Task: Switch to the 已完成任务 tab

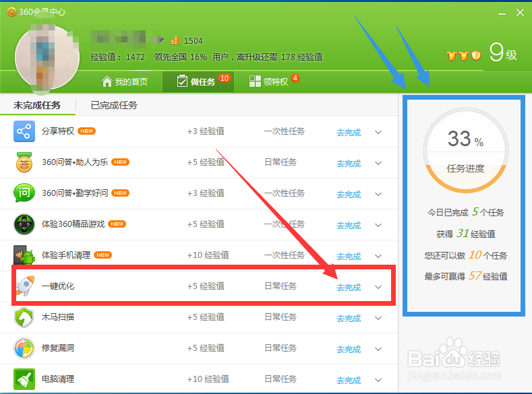Action: [x=115, y=105]
